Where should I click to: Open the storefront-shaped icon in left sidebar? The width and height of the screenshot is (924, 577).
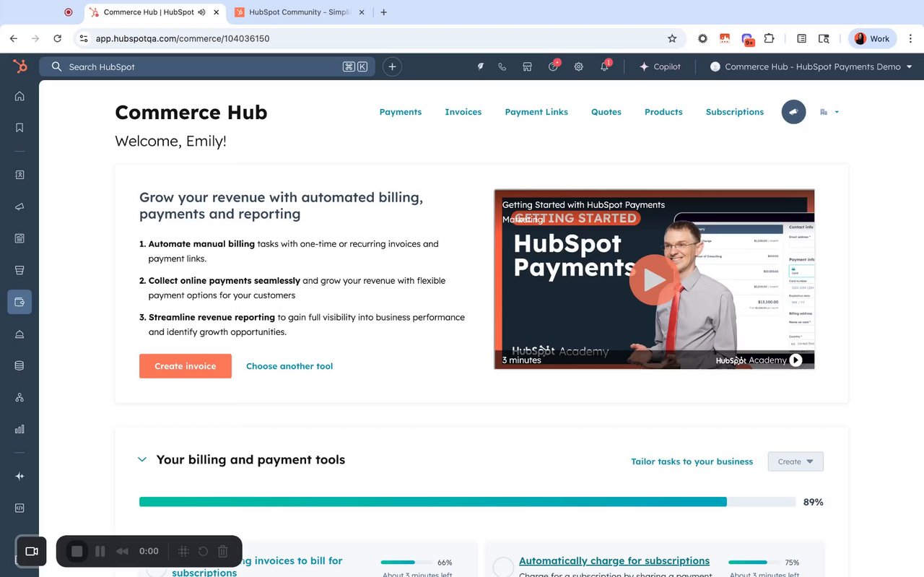click(19, 270)
